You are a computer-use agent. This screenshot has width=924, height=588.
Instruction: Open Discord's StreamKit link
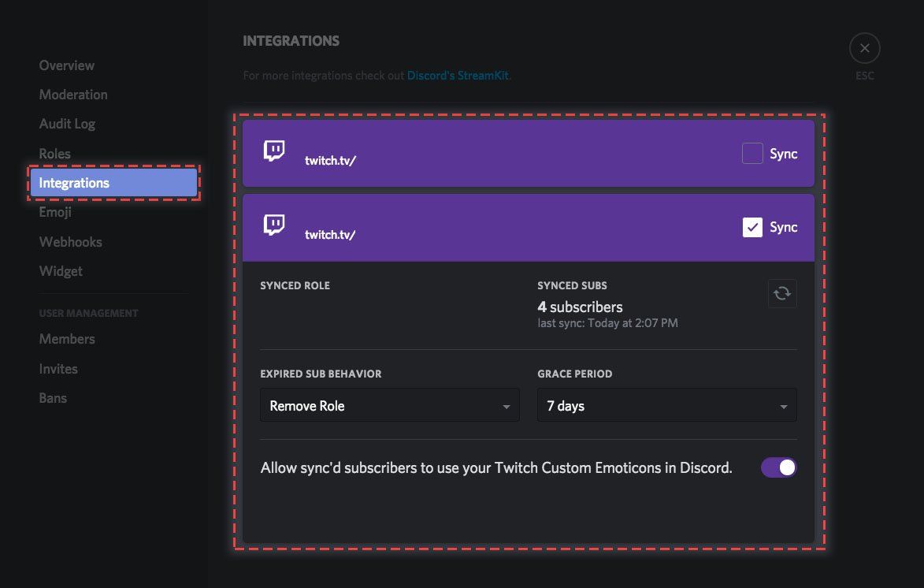(x=458, y=75)
